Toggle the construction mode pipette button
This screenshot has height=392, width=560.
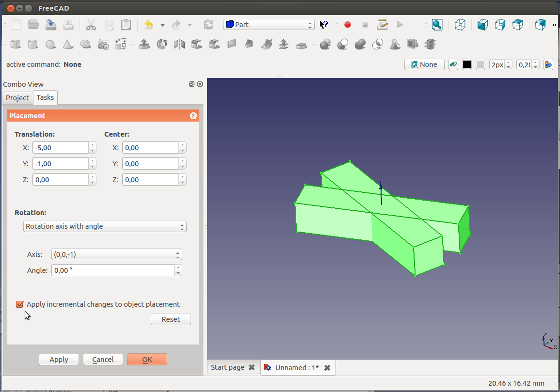coord(453,64)
